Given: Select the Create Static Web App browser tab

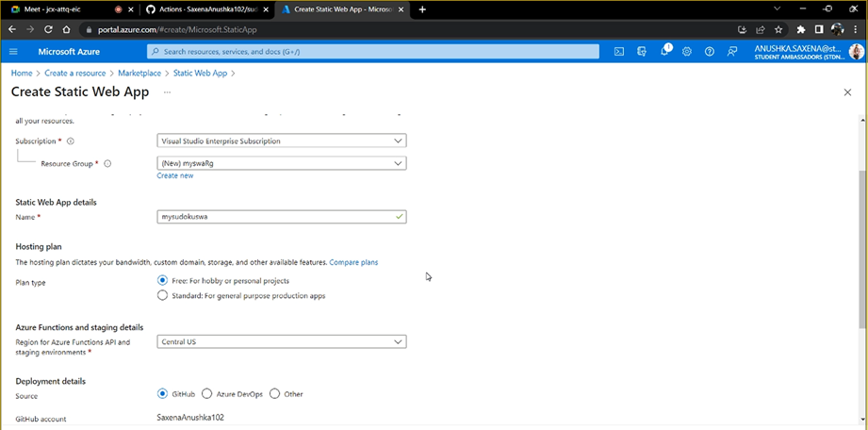Looking at the screenshot, I should [343, 9].
